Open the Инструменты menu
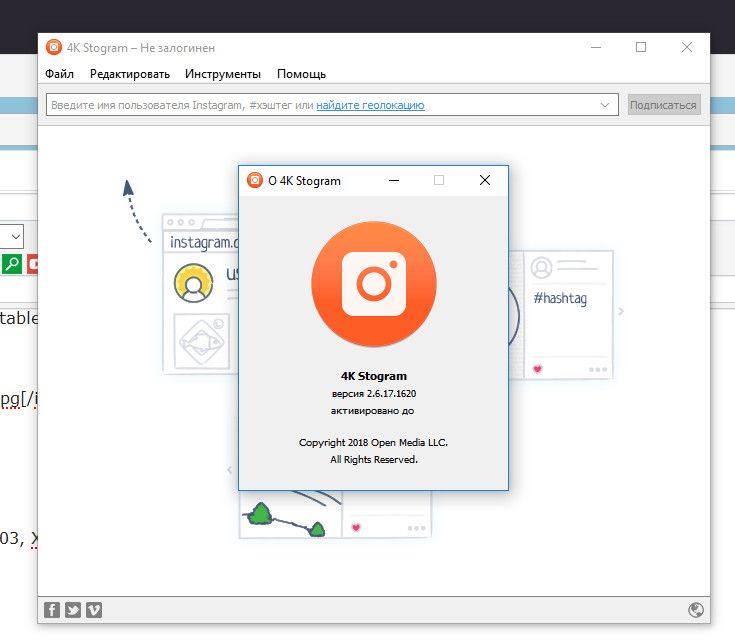The image size is (735, 640). (x=223, y=74)
